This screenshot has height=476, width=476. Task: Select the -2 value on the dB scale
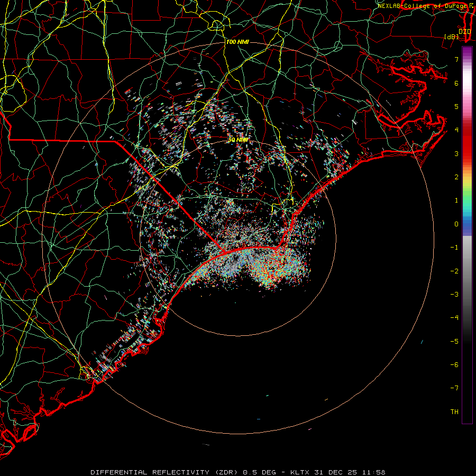(454, 271)
